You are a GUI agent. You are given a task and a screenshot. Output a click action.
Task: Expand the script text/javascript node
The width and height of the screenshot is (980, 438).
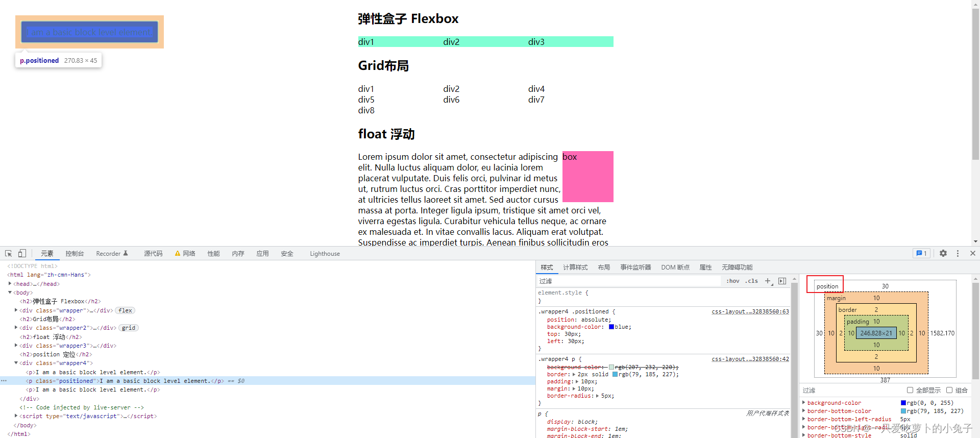(16, 416)
